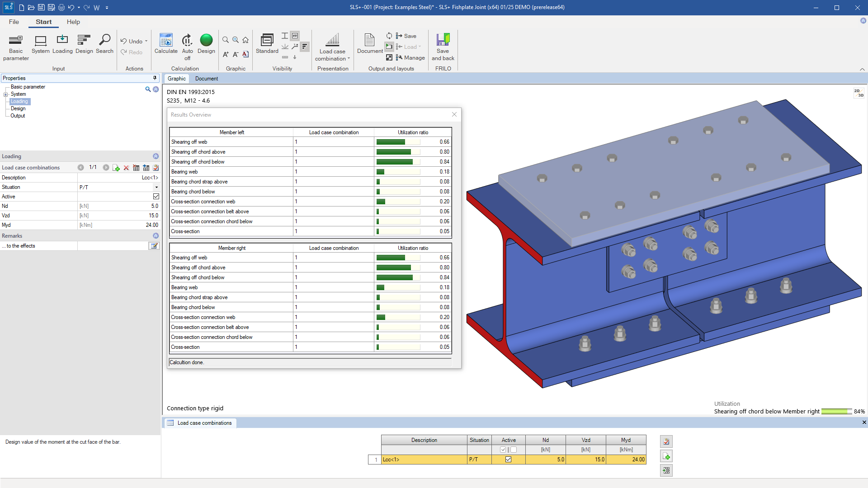Edit remarks to the effects

coord(154,246)
